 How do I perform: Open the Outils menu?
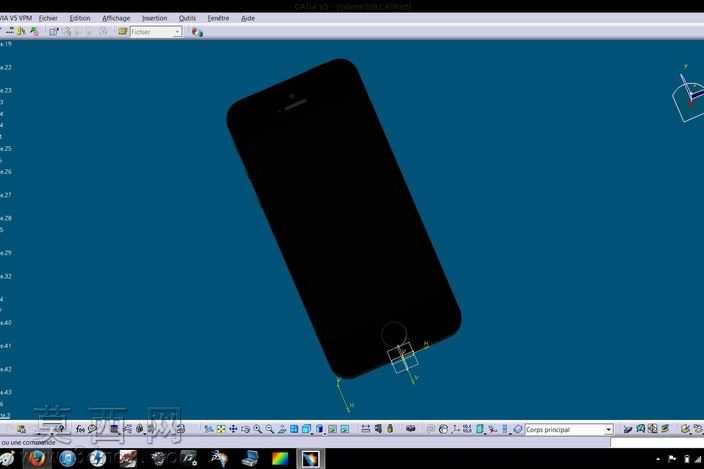tap(187, 18)
